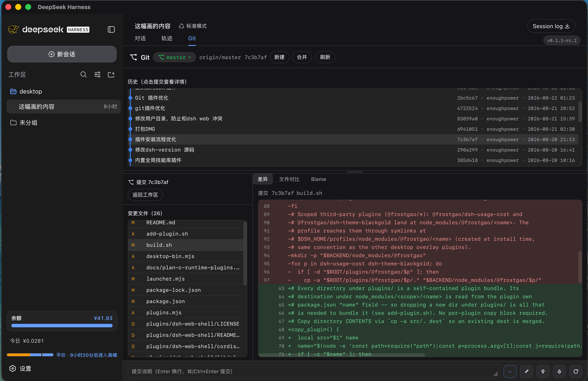
Task: Switch to the 文件对比 tab
Action: (289, 179)
